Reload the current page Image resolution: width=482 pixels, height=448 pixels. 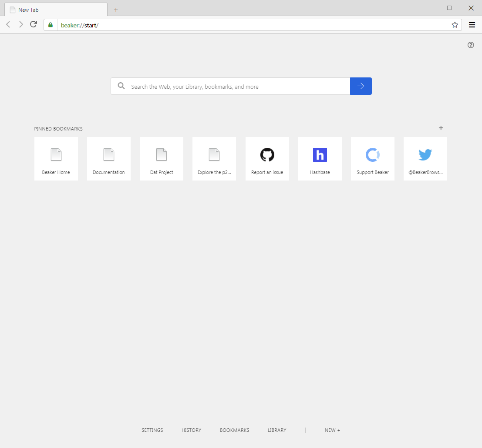tap(34, 24)
